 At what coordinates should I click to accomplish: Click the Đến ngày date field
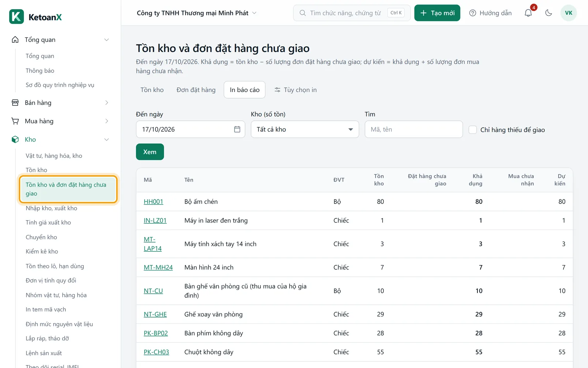pos(190,129)
